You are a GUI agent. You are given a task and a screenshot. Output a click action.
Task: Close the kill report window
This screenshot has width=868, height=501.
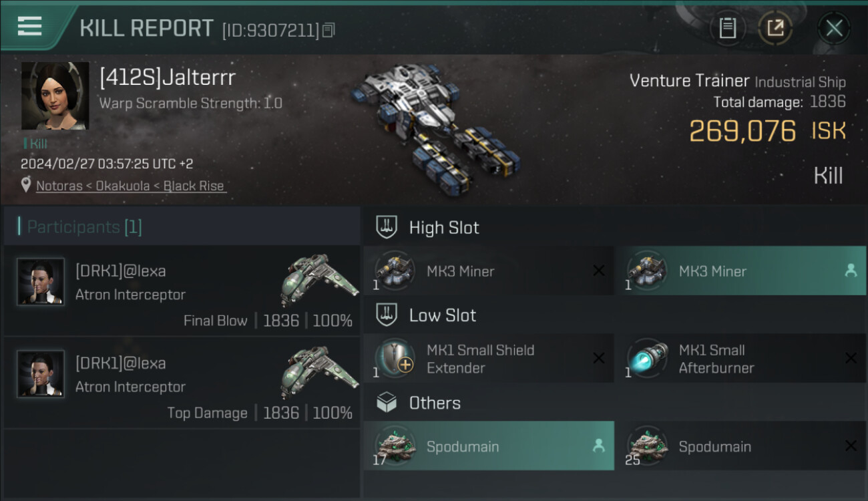[x=834, y=28]
